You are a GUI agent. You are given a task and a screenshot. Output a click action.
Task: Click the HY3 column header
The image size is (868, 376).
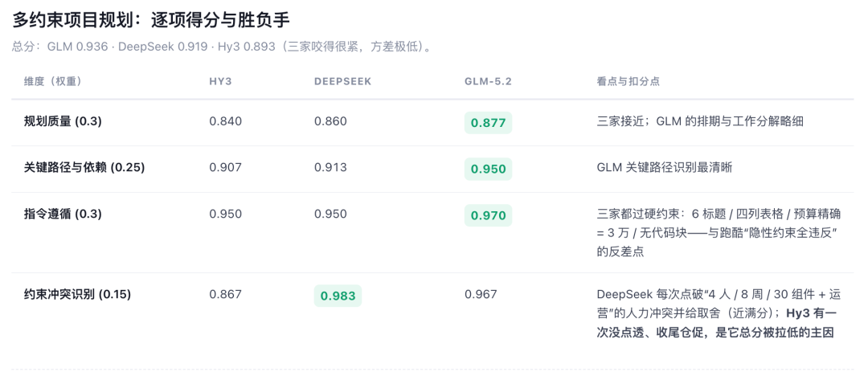pos(220,81)
